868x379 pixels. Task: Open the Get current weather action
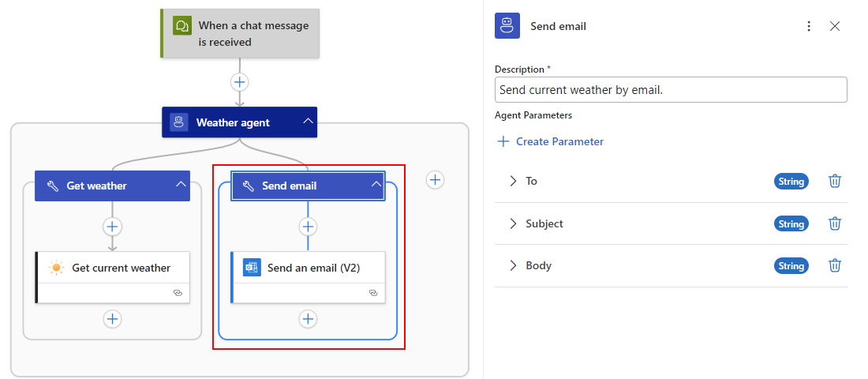112,277
